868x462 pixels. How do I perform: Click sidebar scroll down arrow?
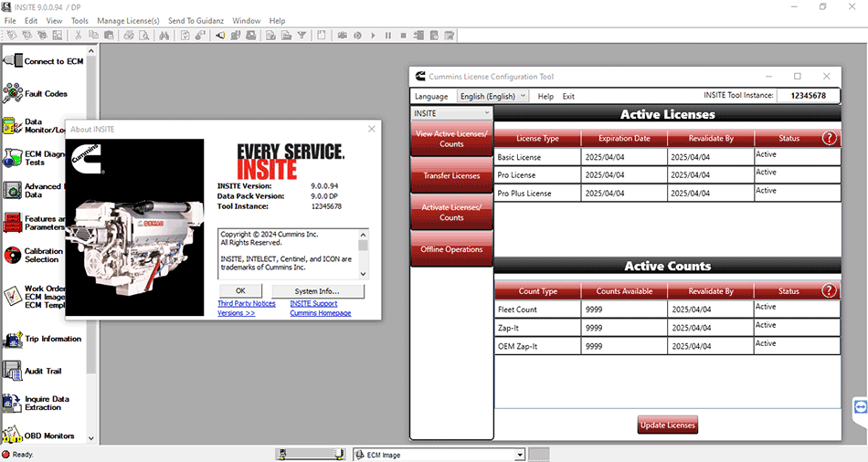[91, 438]
